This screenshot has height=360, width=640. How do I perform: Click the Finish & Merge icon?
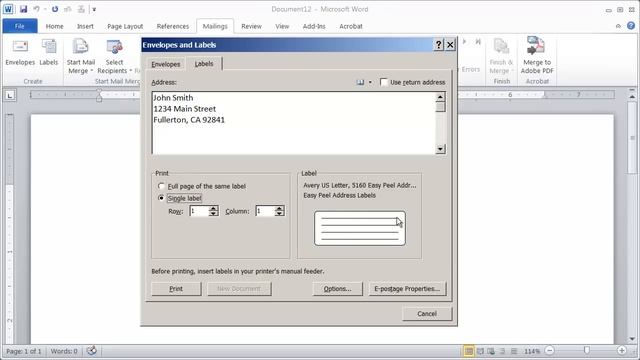tap(501, 56)
